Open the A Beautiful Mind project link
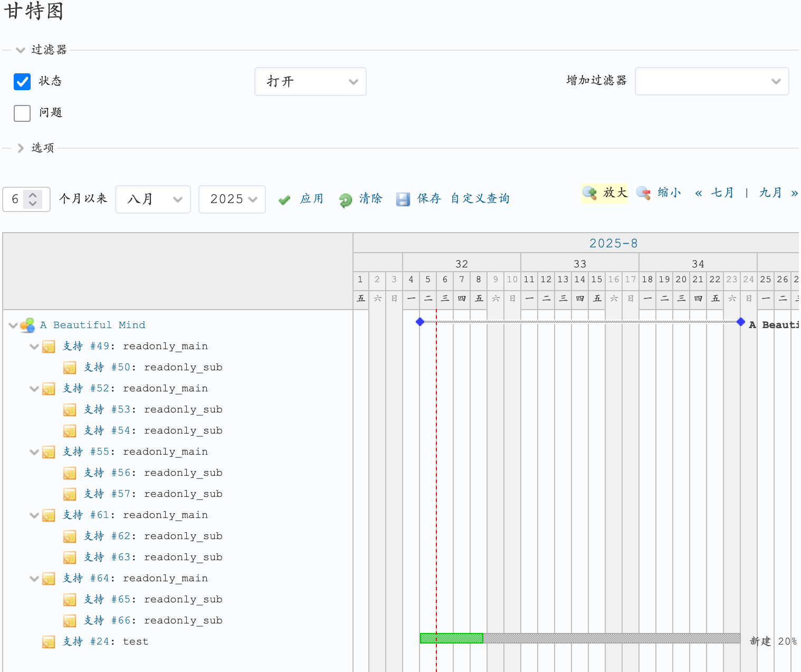The width and height of the screenshot is (801, 672). 93,325
